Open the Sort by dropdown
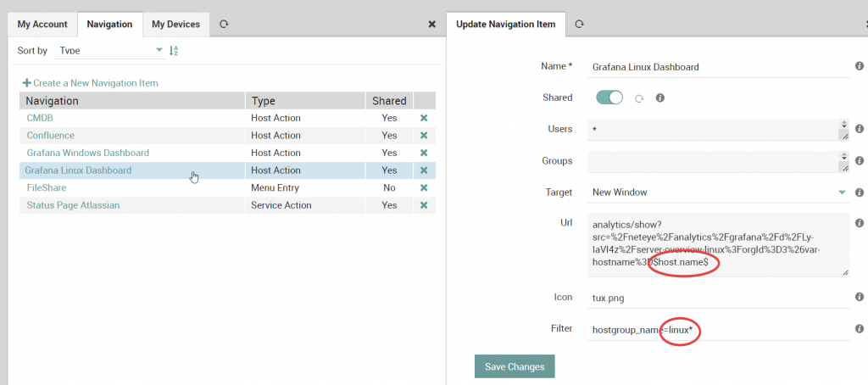 coord(109,50)
